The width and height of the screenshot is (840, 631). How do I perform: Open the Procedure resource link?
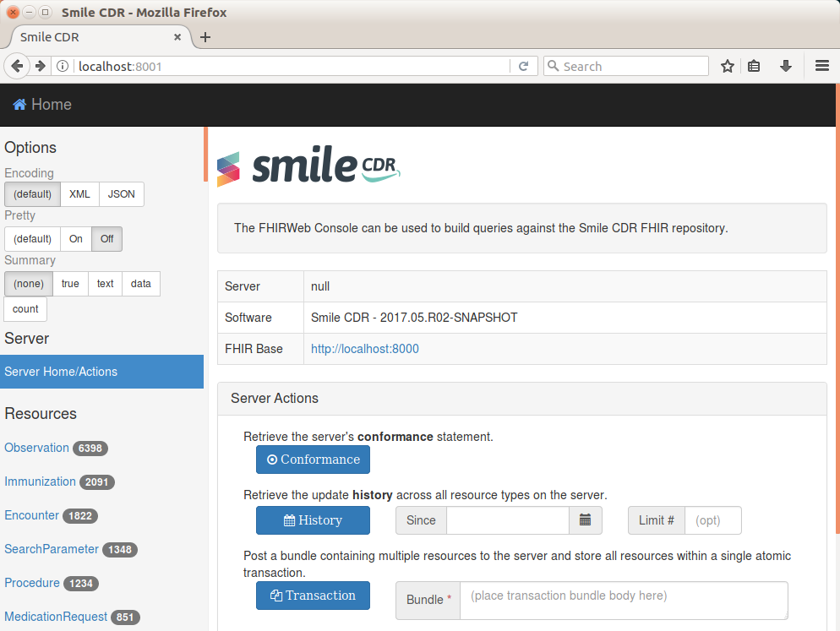click(32, 583)
